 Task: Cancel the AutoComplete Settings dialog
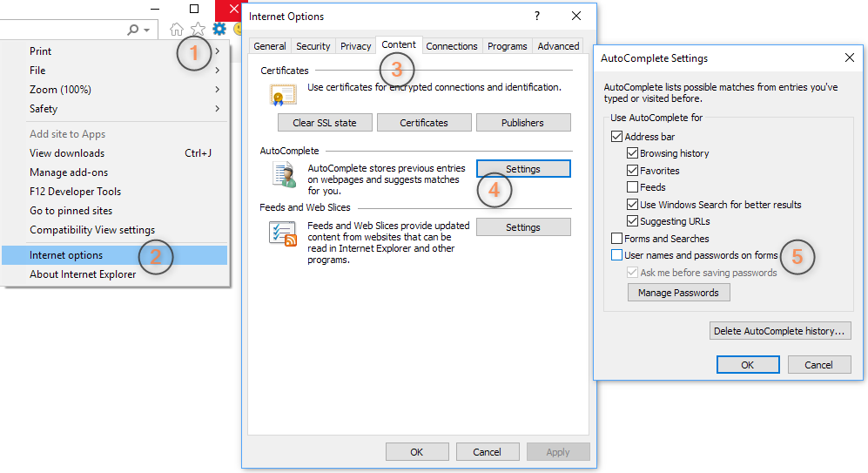pyautogui.click(x=819, y=364)
